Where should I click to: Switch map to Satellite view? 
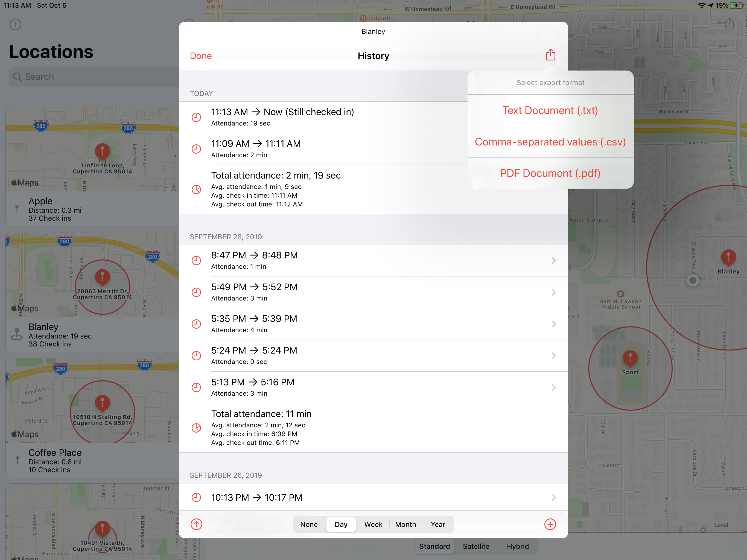click(x=475, y=546)
